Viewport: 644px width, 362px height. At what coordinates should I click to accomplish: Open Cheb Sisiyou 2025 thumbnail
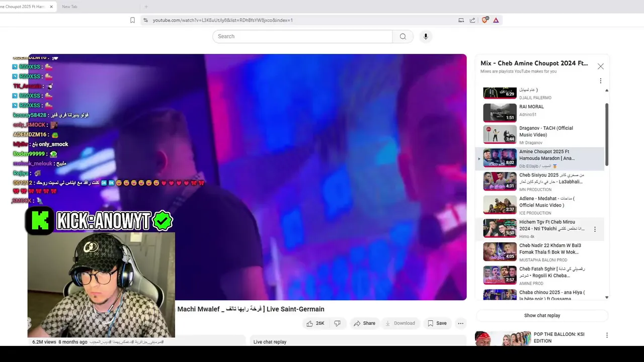click(500, 181)
